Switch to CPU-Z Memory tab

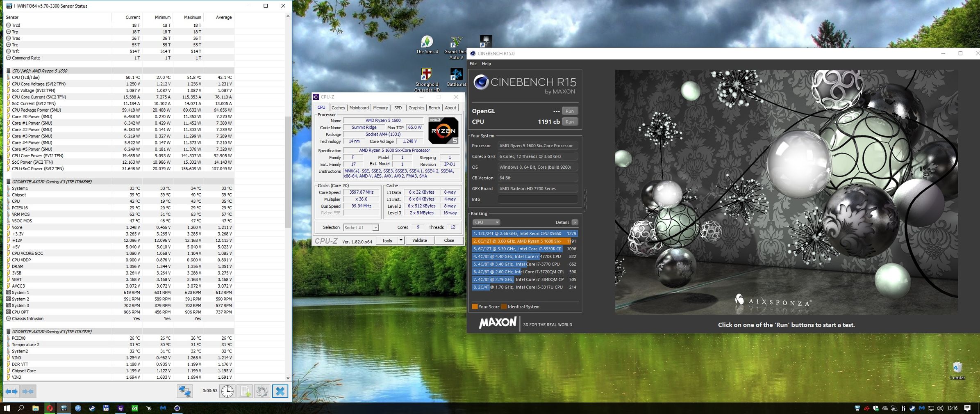(x=380, y=108)
